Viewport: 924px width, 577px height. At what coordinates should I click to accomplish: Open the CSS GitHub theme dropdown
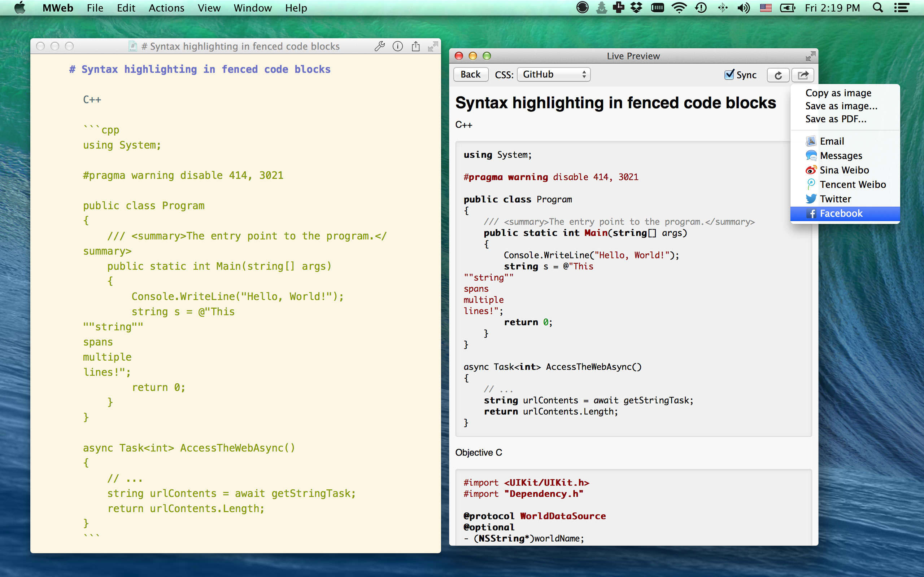pyautogui.click(x=553, y=74)
